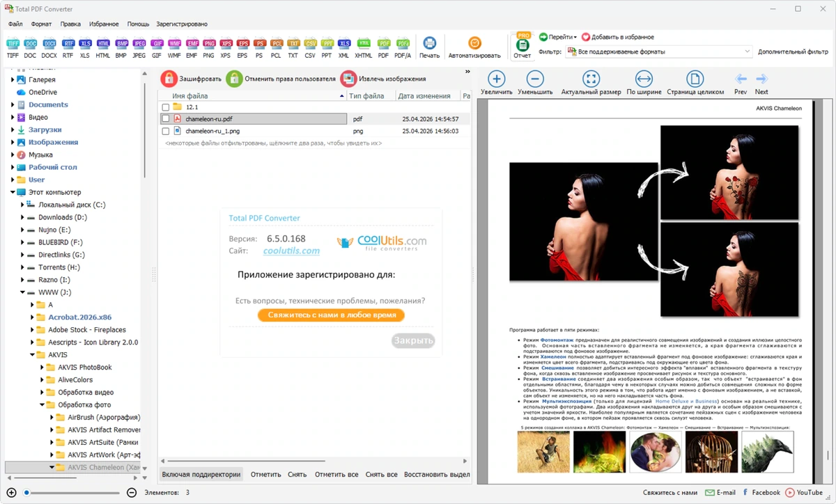Click Дополнительный фильтр
836x504 pixels.
tap(794, 52)
